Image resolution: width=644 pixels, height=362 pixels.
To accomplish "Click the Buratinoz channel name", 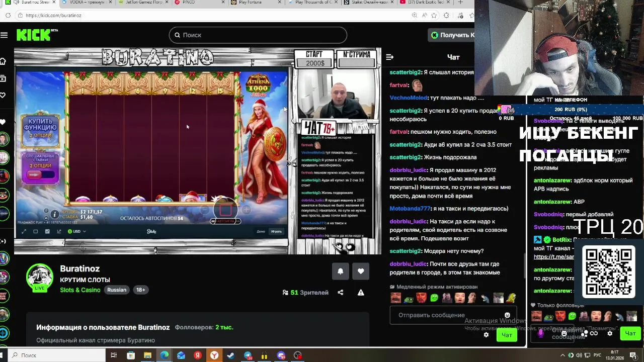I will click(80, 268).
